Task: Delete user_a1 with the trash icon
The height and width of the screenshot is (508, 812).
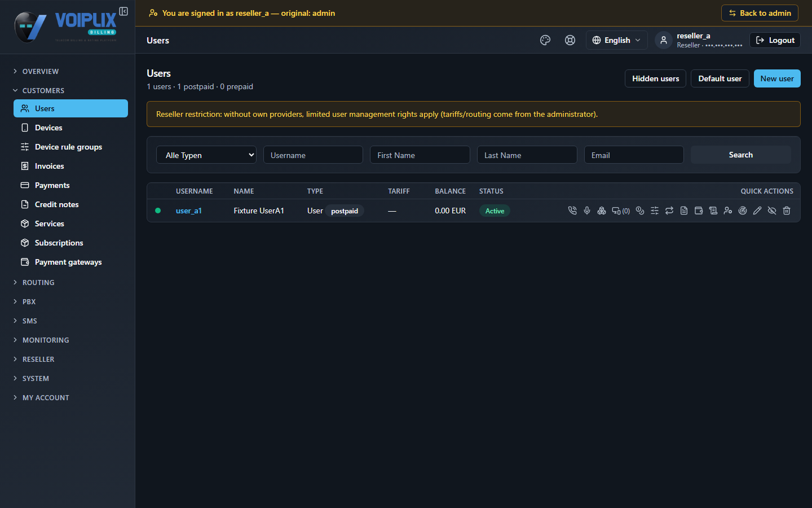Action: pyautogui.click(x=787, y=211)
